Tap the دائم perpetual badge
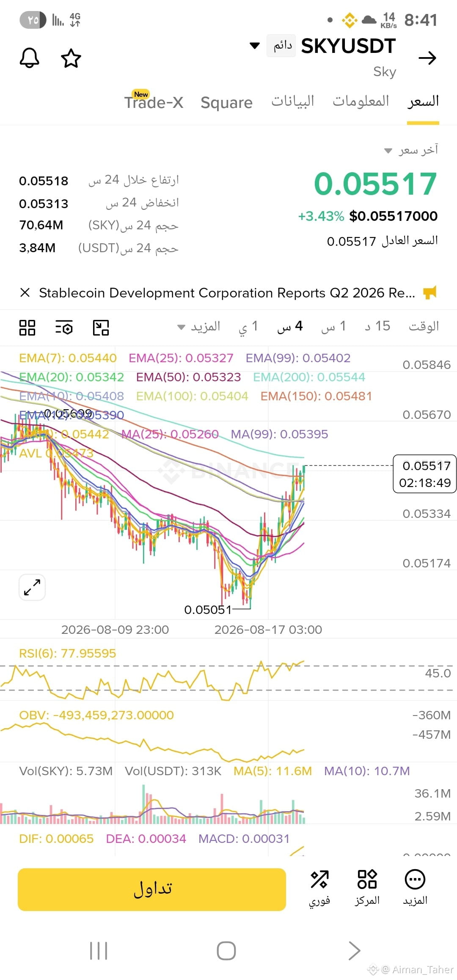Image resolution: width=457 pixels, height=980 pixels. pos(281,46)
